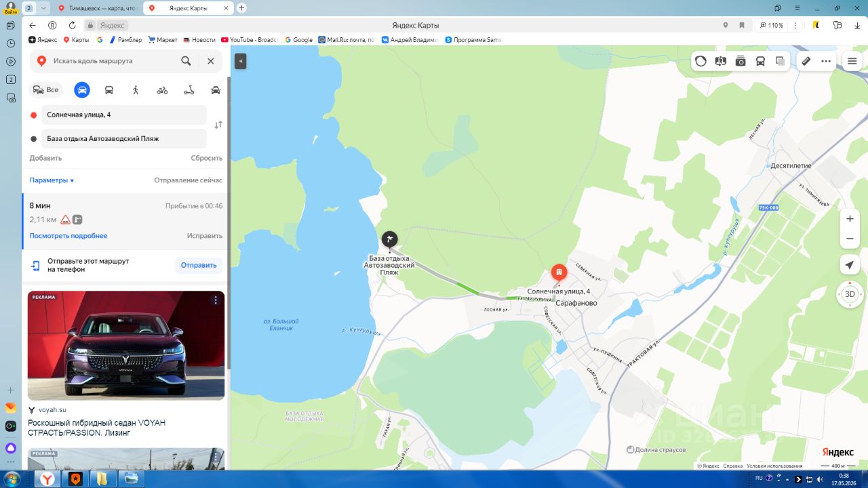Toggle the traffic layer on the map
868x488 pixels.
701,61
